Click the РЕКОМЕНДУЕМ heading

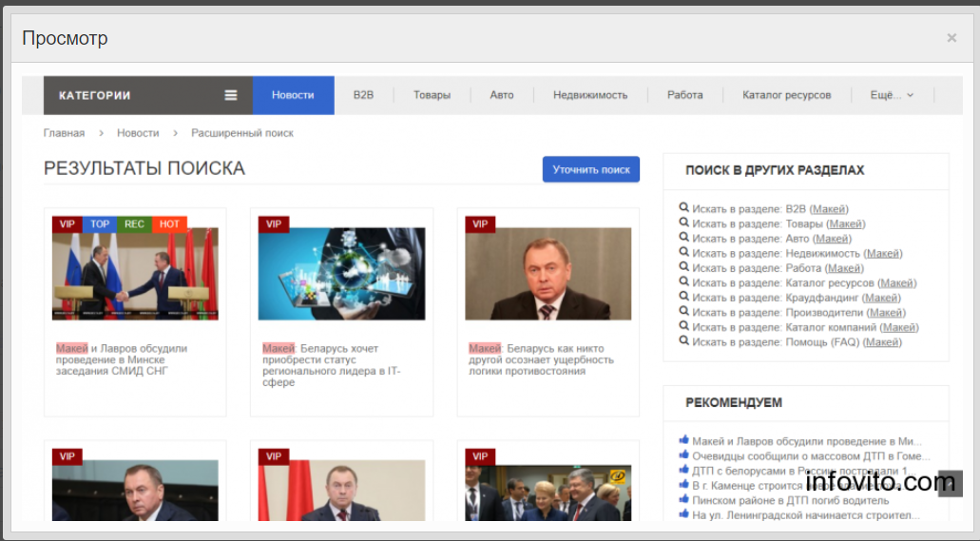coord(734,402)
